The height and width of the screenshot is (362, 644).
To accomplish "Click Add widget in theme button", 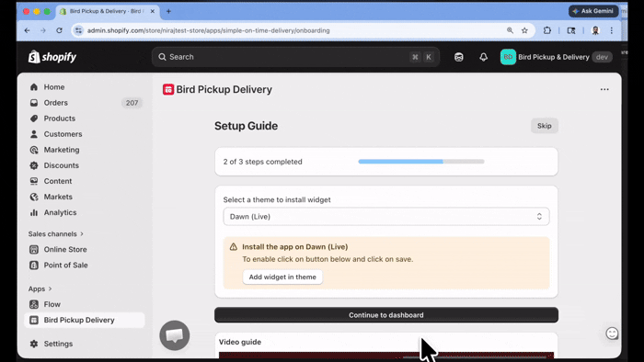I will [x=282, y=277].
